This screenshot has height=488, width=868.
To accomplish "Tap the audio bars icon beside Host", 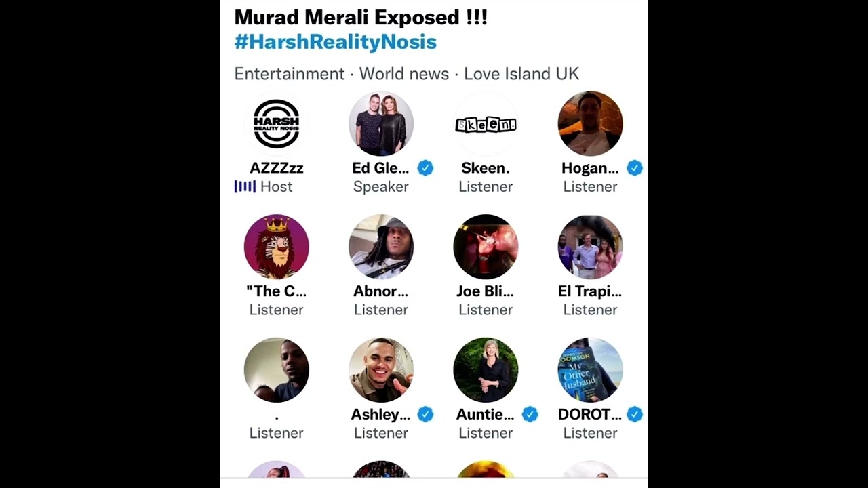I will (245, 186).
